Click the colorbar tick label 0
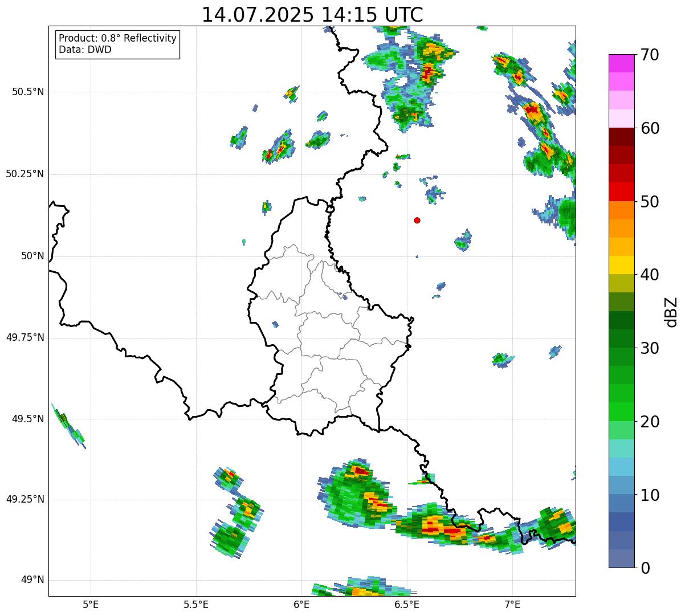The image size is (685, 616). (645, 568)
